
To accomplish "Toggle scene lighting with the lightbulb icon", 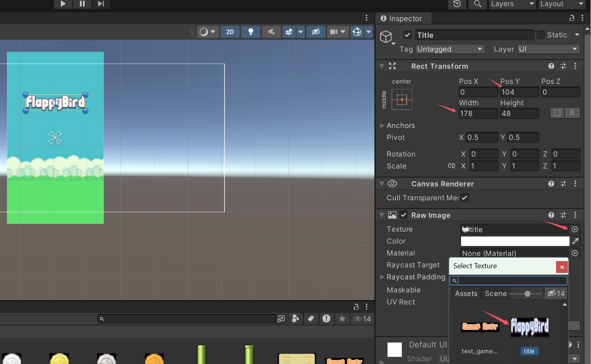I will pos(250,32).
